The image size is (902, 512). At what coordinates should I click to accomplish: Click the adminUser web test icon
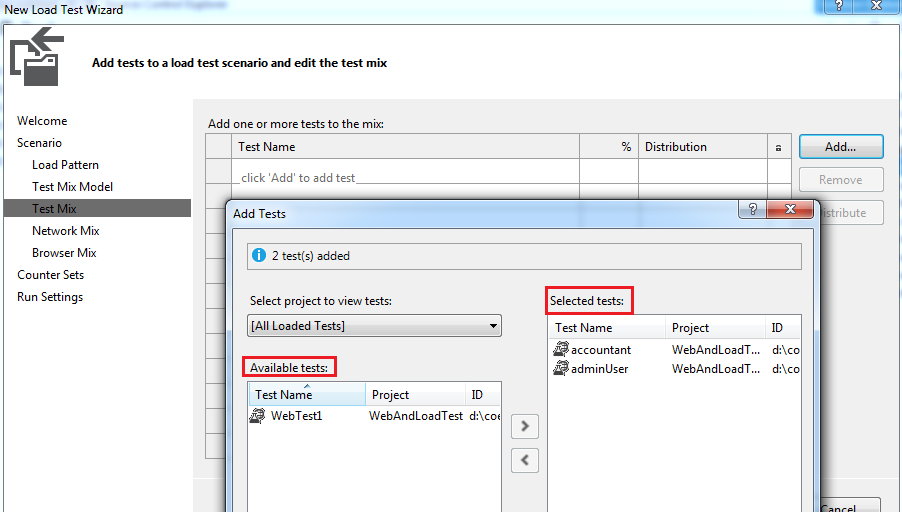click(560, 368)
